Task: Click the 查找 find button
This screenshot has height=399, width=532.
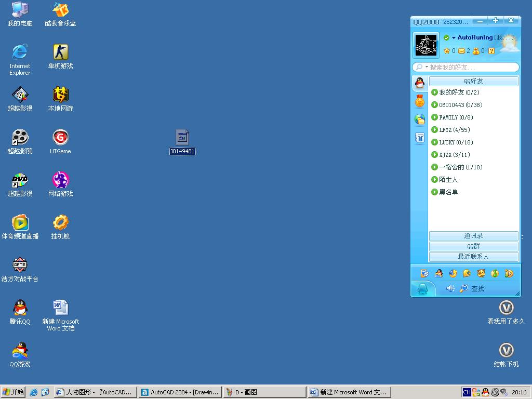Action: [472, 288]
